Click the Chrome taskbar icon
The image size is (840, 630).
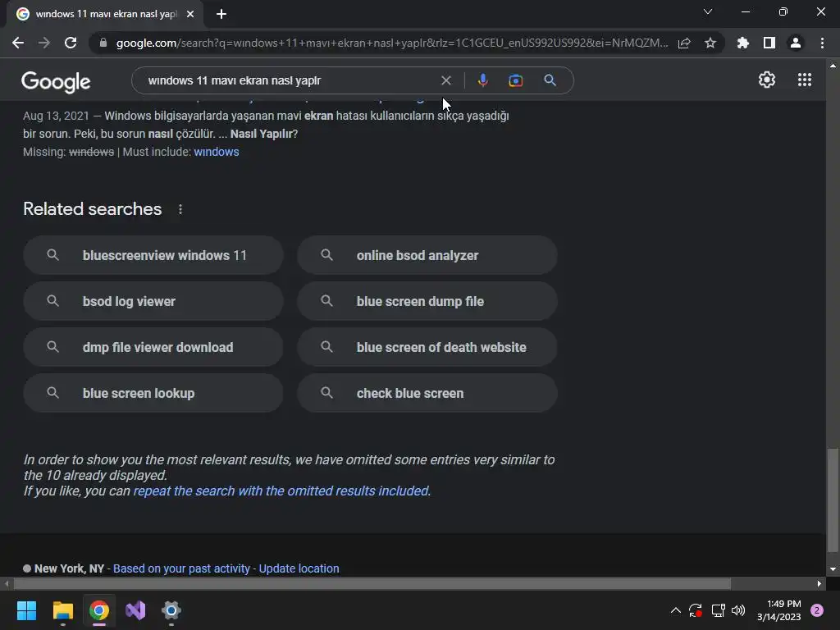99,610
